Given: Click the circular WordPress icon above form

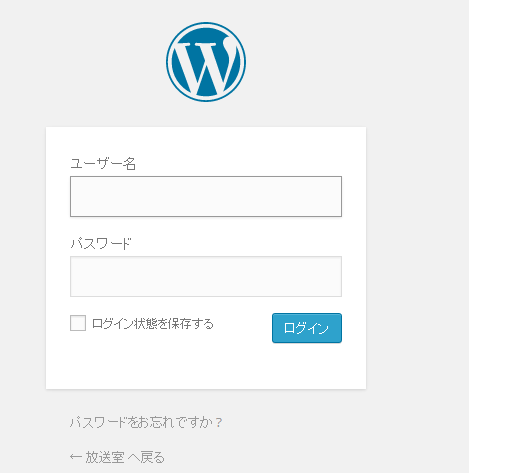Looking at the screenshot, I should (x=206, y=62).
